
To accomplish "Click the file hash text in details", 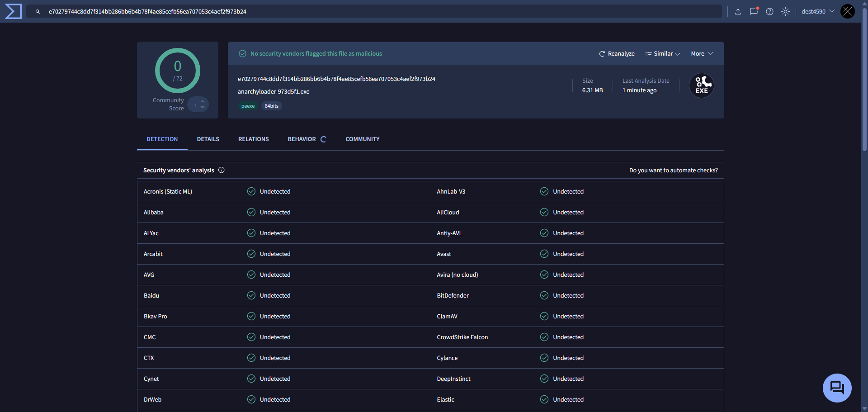I will pos(336,79).
